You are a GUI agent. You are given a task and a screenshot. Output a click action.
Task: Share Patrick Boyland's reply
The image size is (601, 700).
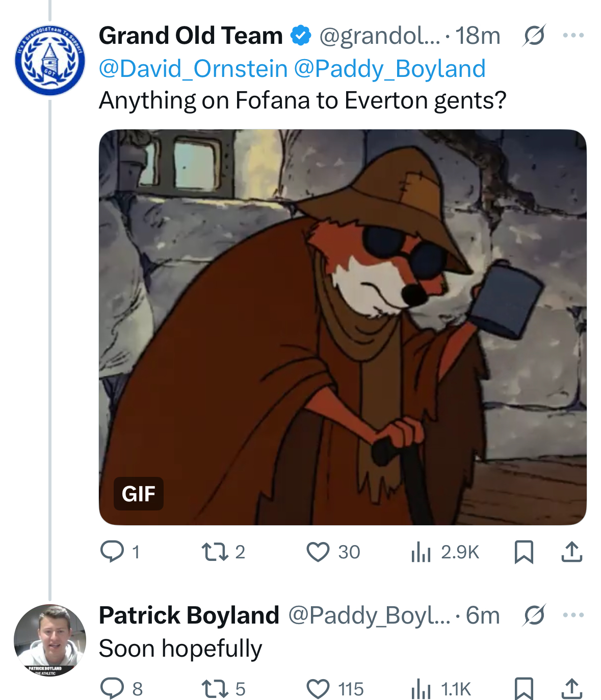coord(572,689)
